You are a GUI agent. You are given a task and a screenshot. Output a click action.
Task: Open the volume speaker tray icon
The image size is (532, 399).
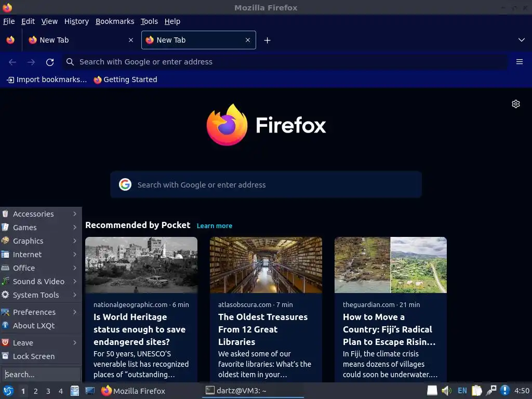[x=446, y=391]
